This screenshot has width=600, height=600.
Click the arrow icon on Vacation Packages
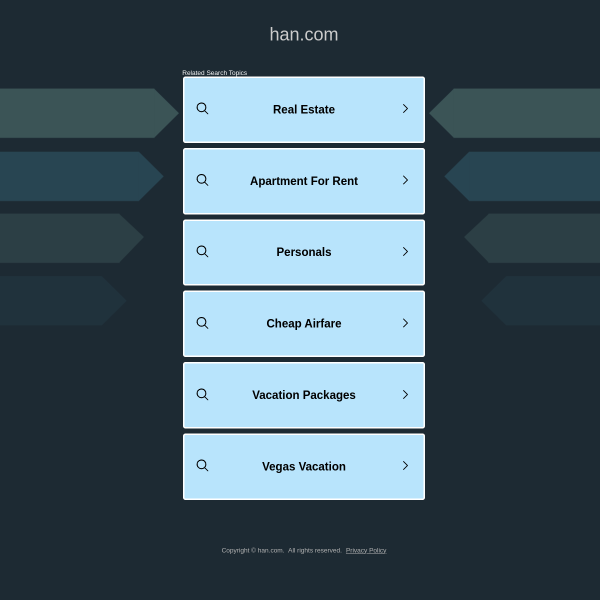(x=405, y=395)
